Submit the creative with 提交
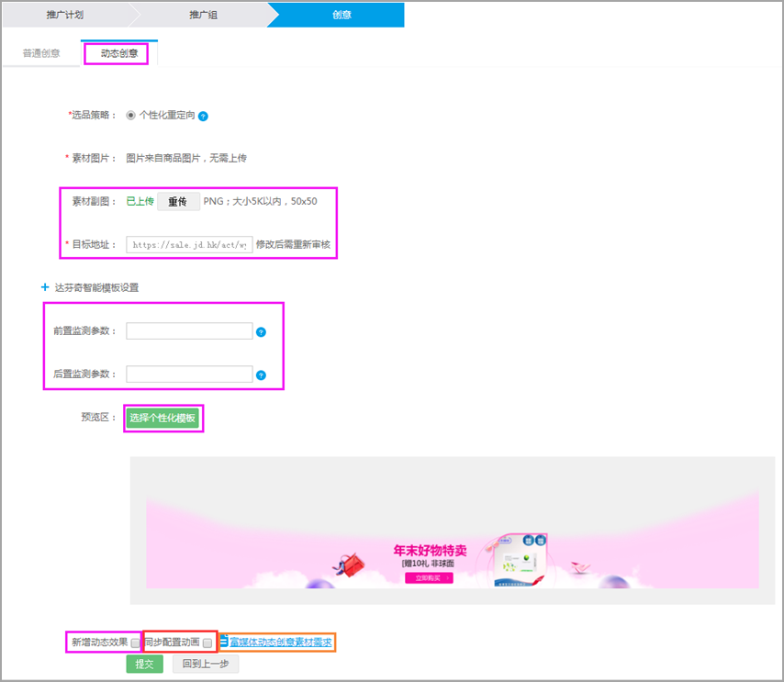784x682 pixels. click(144, 663)
